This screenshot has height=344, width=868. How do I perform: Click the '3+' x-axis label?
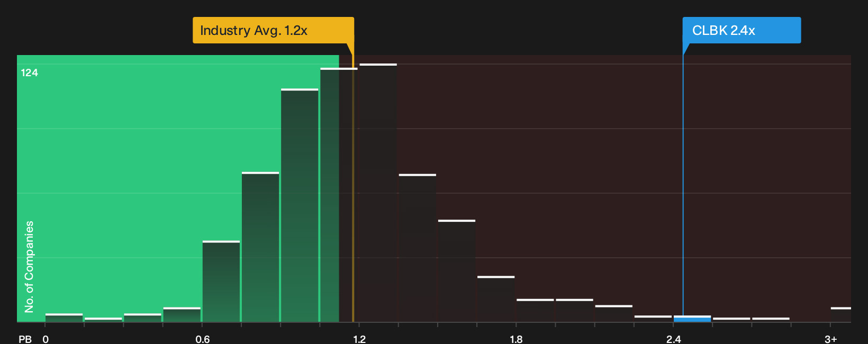(830, 339)
